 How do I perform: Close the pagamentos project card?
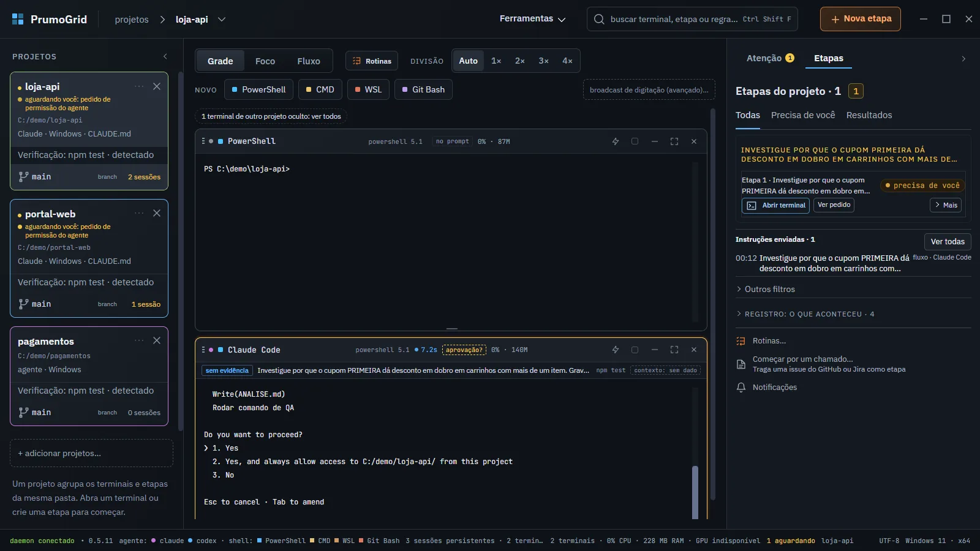pos(157,340)
